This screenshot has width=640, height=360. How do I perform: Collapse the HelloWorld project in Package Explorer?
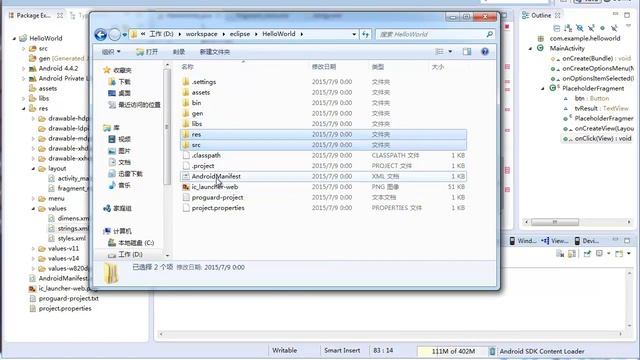point(14,38)
